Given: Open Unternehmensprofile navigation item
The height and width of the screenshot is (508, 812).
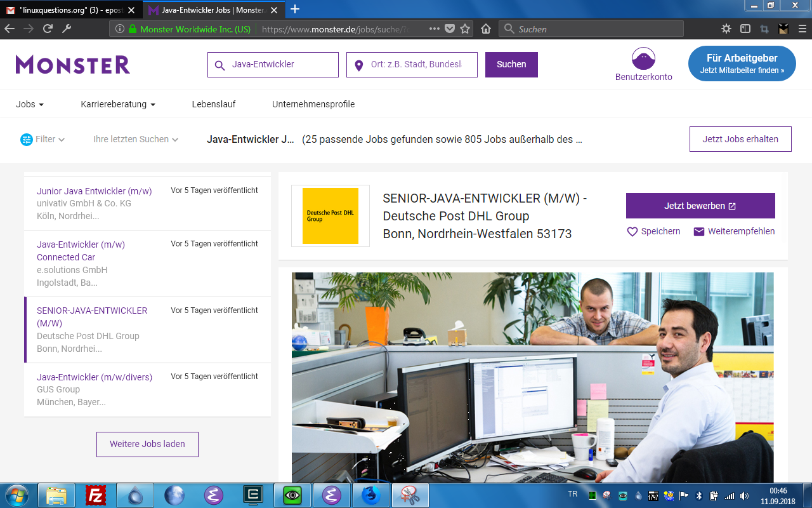Looking at the screenshot, I should tap(313, 104).
